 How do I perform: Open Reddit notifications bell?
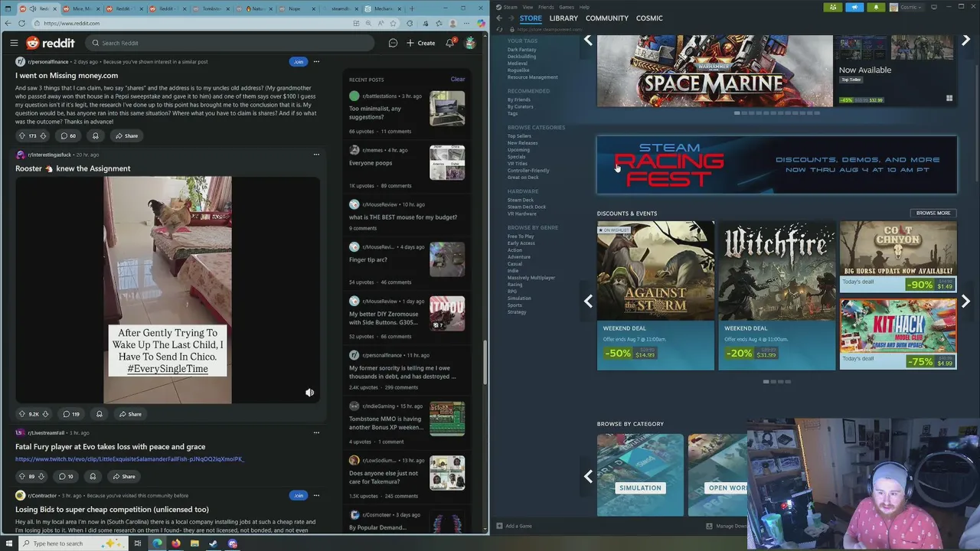[450, 43]
